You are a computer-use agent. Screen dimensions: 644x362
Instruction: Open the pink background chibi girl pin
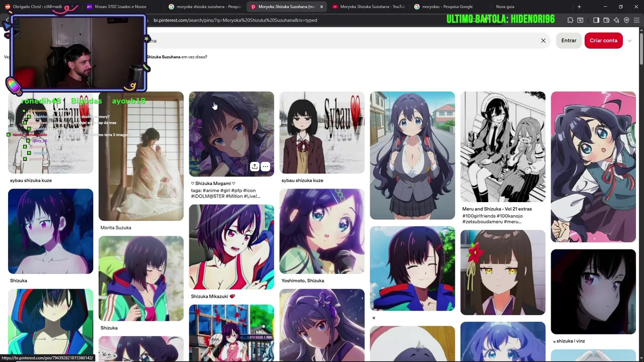[x=593, y=167]
